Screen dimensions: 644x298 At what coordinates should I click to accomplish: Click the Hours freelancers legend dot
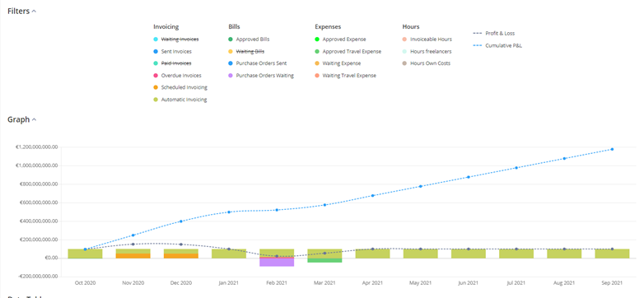[x=404, y=51]
